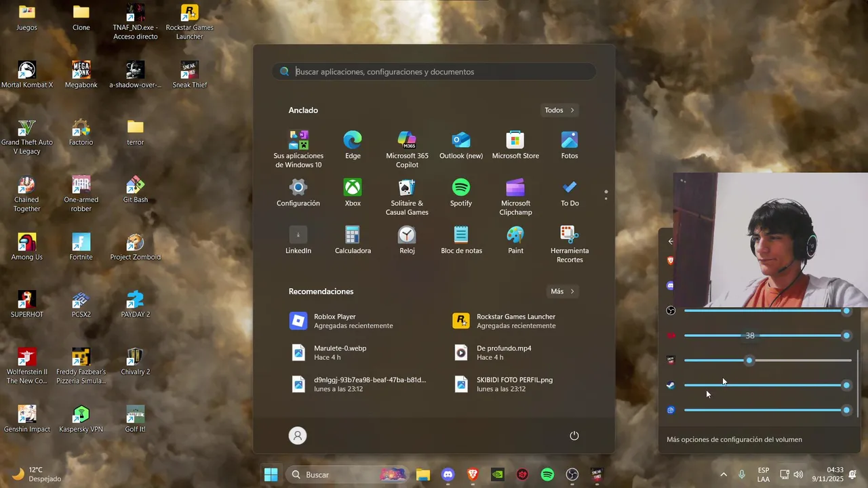The width and height of the screenshot is (868, 488).
Task: Open Outlook (new) pinned app
Action: tap(461, 146)
